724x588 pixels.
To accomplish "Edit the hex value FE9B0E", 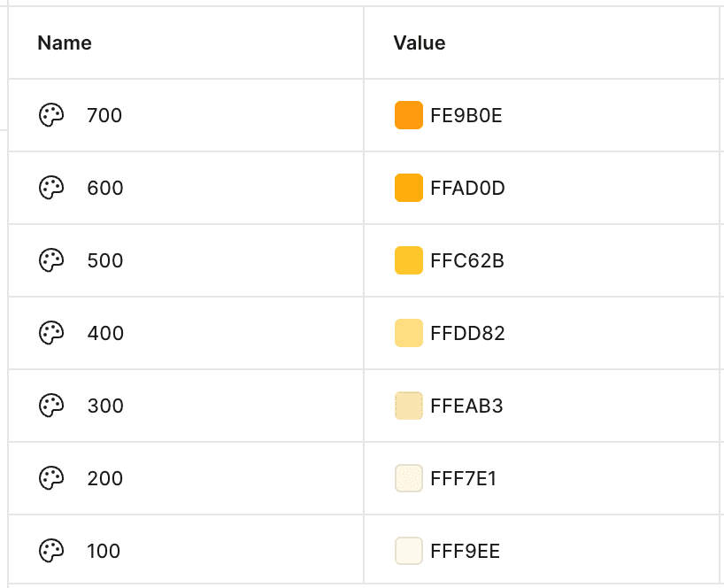I will (466, 115).
